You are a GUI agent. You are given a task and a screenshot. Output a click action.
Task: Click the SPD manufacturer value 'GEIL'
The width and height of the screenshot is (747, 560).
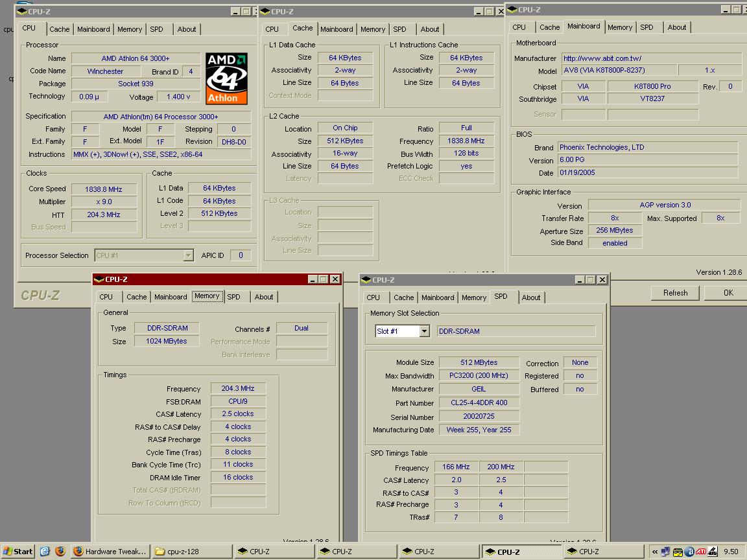(x=479, y=389)
